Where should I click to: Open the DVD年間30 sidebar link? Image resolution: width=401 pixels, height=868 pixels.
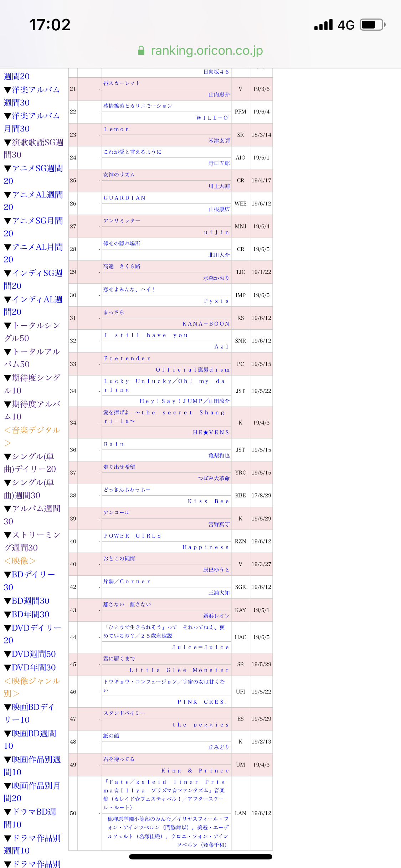coord(30,667)
